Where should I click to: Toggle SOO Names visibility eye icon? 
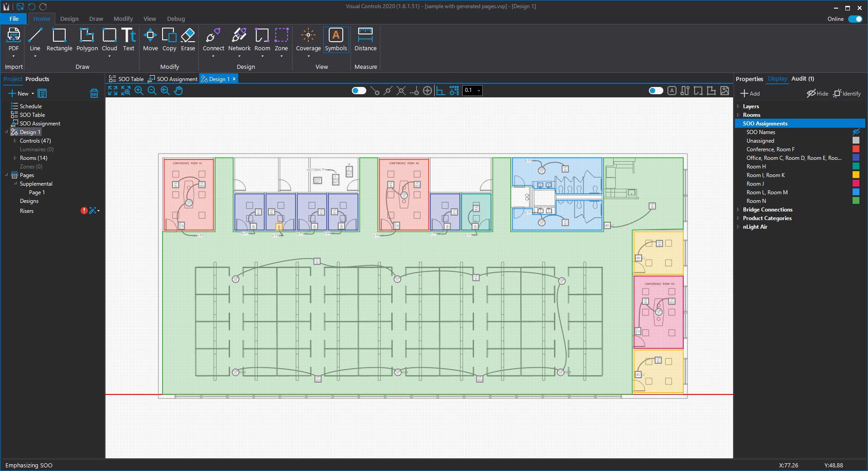click(x=856, y=132)
